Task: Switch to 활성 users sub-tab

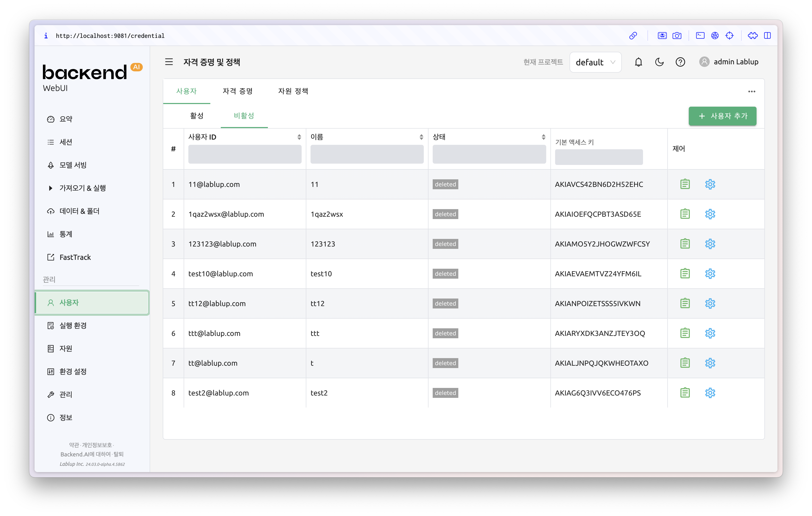Action: pos(197,116)
